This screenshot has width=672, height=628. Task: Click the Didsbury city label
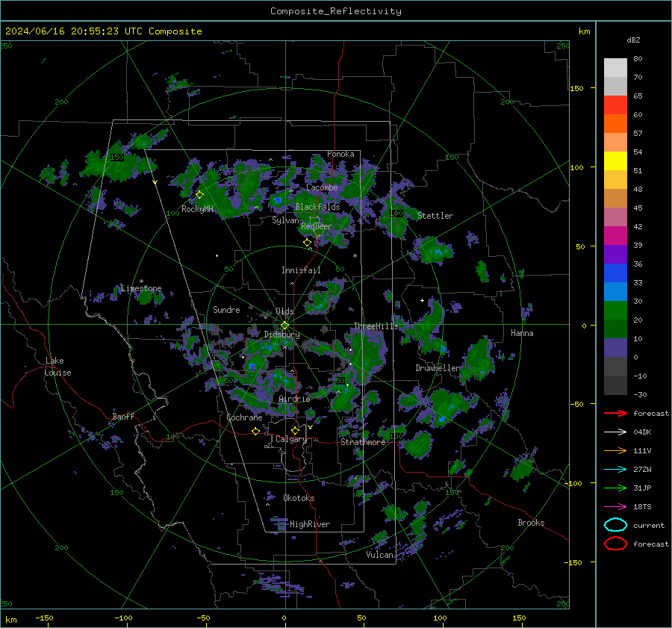click(x=281, y=335)
